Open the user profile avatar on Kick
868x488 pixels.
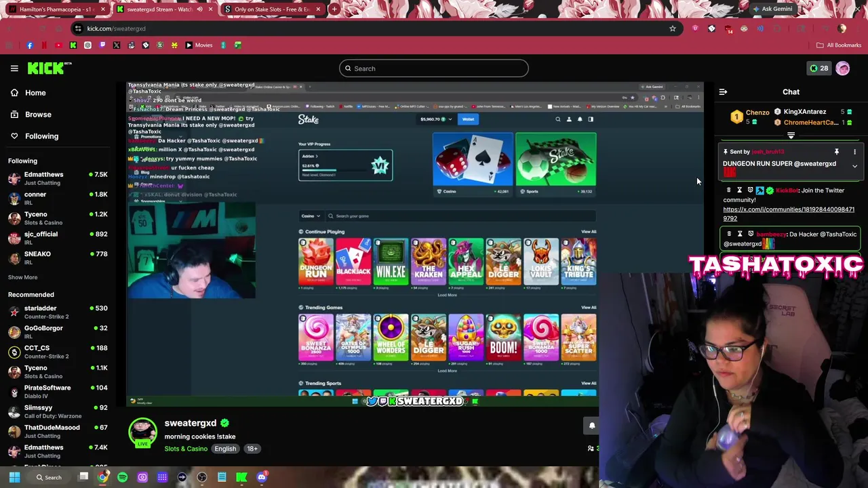coord(843,68)
